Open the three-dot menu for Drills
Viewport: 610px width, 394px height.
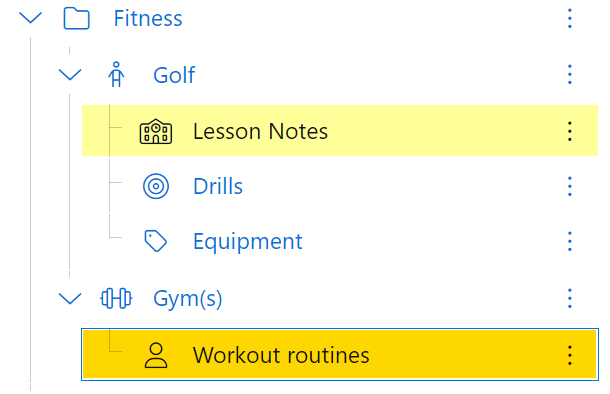click(x=570, y=186)
